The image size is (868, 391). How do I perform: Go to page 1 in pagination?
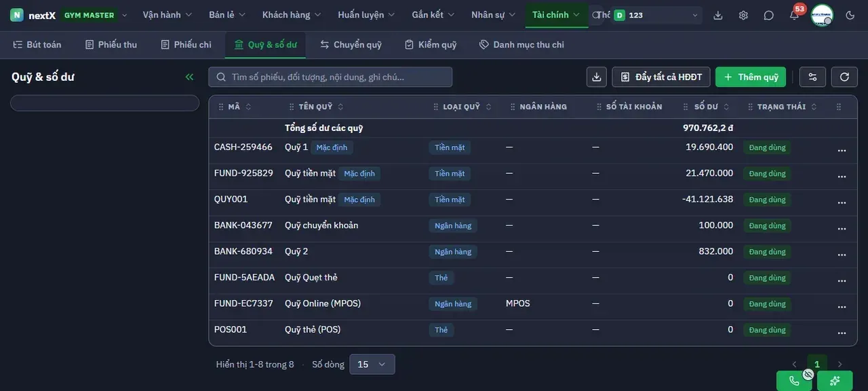point(817,365)
